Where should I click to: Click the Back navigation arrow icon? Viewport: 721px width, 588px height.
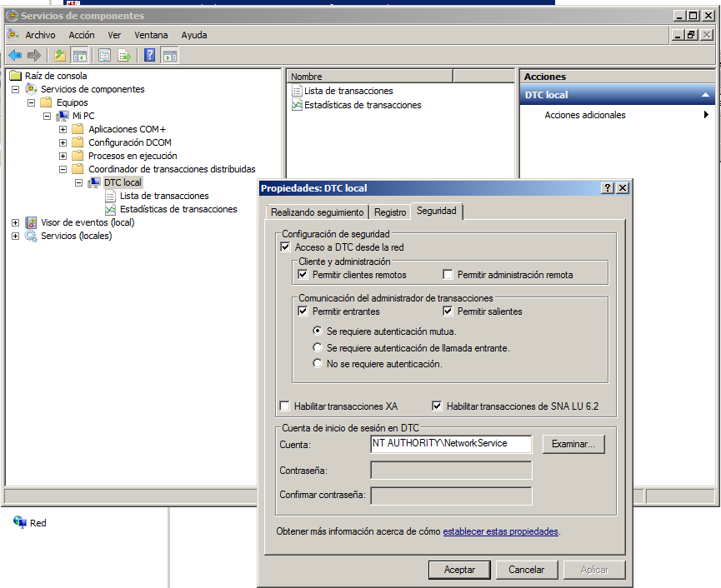14,56
